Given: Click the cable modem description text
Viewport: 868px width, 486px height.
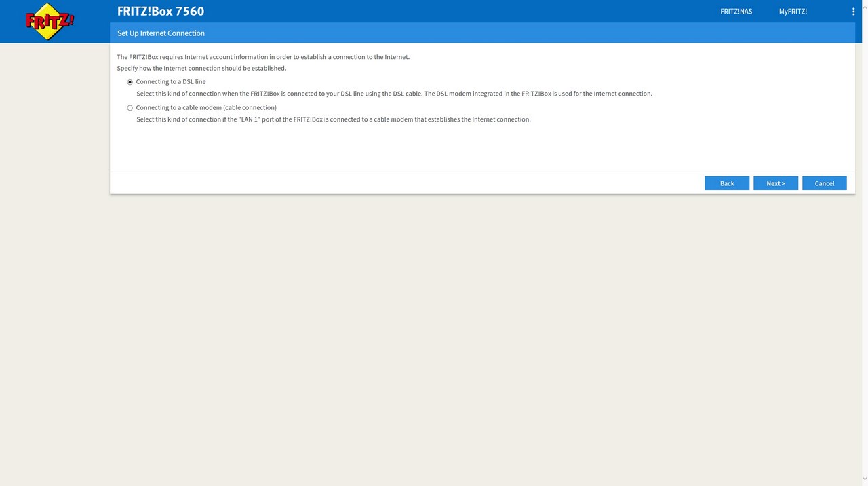Looking at the screenshot, I should click(334, 119).
